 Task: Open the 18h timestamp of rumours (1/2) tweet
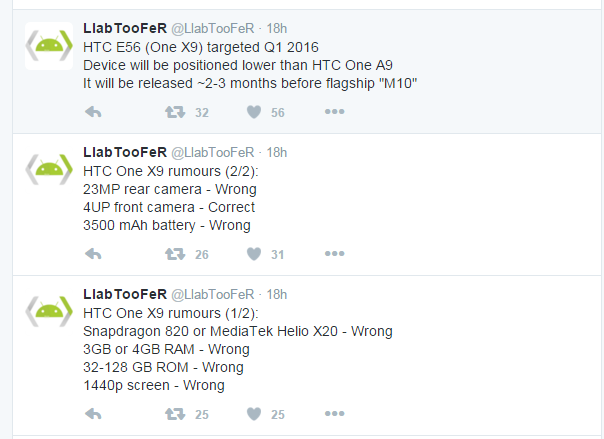pos(277,295)
